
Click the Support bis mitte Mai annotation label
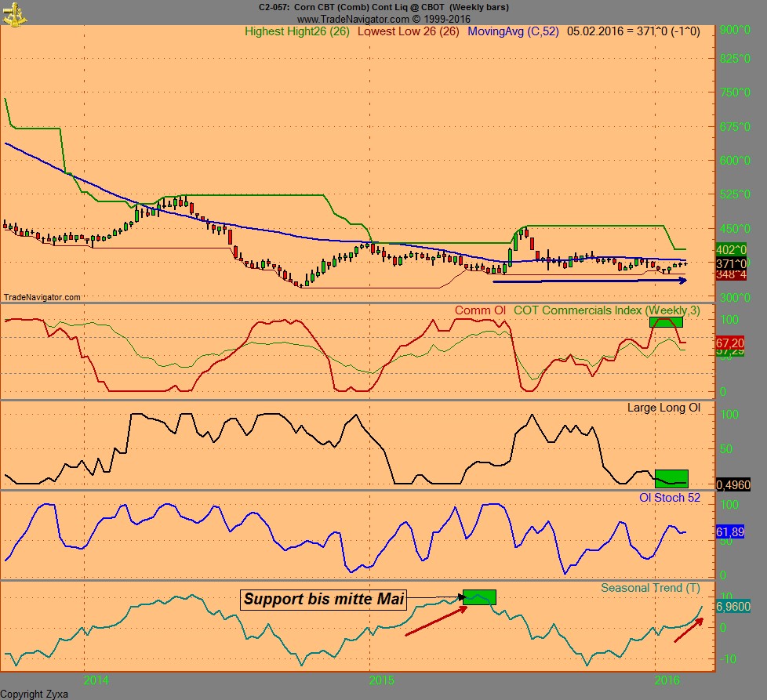point(325,600)
